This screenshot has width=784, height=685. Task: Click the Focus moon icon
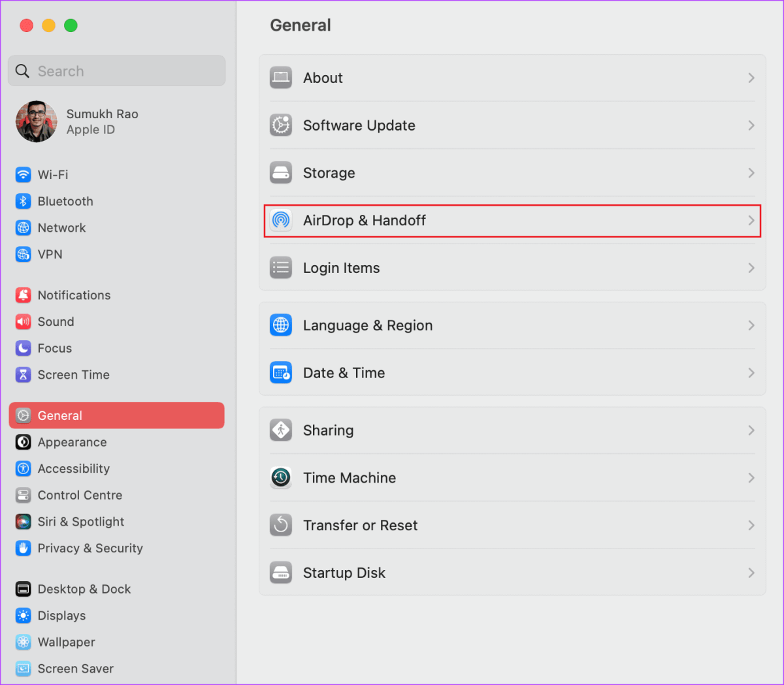click(x=24, y=348)
